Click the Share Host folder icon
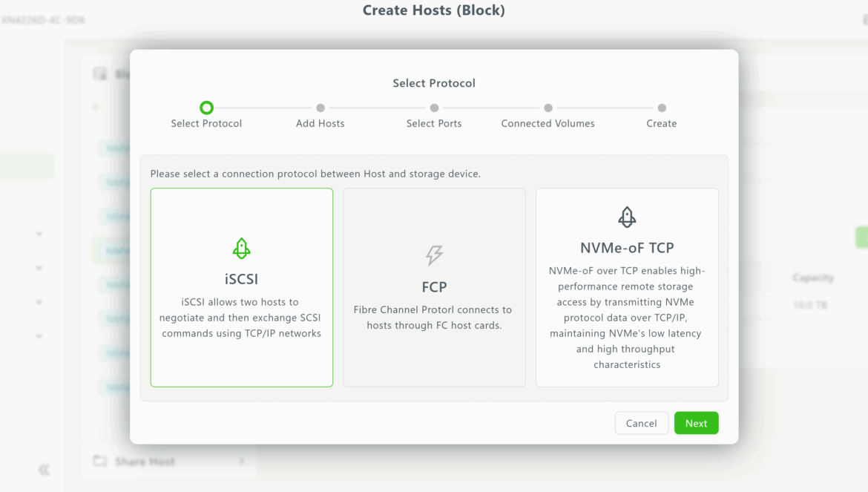This screenshot has width=868, height=492. 99,462
